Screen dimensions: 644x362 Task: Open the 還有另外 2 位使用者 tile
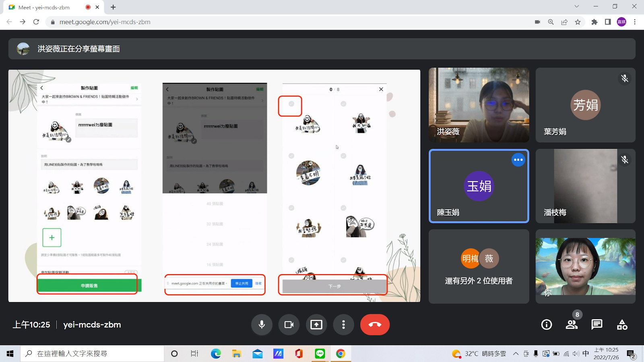479,266
